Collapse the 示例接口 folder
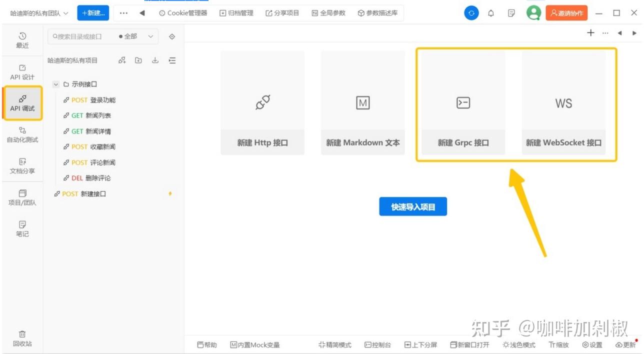The image size is (644, 354). 56,84
